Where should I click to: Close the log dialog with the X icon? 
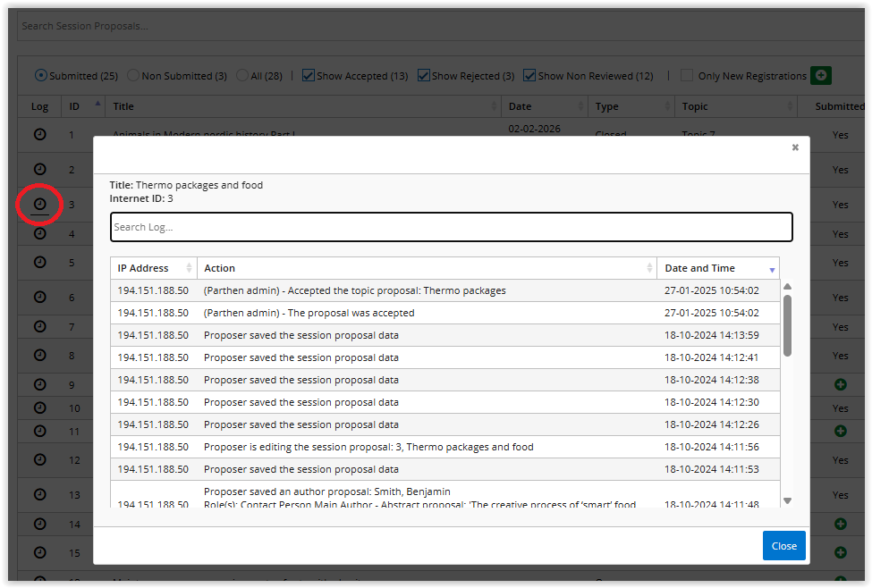pos(795,147)
